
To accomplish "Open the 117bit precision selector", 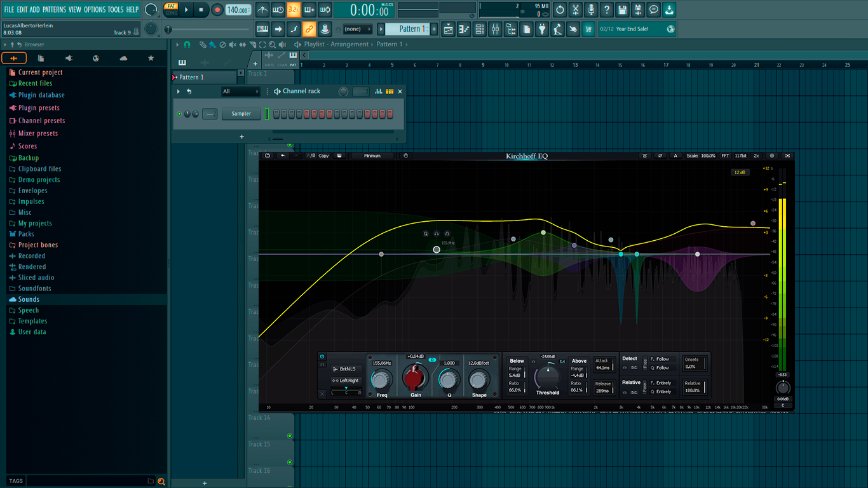I will coord(741,156).
